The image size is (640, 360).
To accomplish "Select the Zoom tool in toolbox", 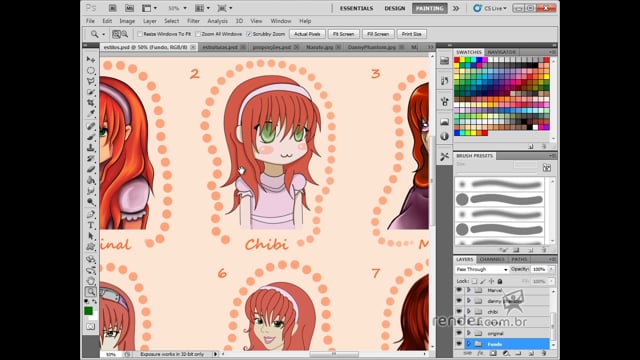I will point(91,291).
